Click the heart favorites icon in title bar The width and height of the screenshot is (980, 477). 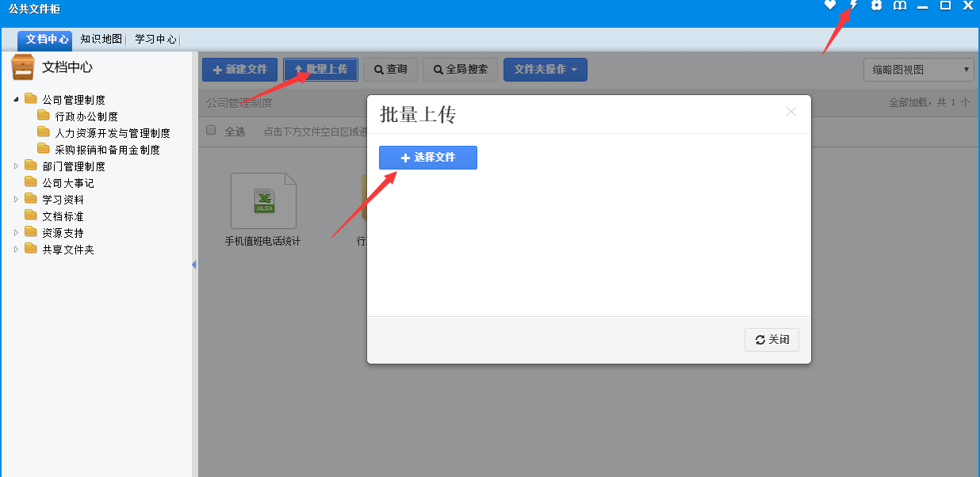pyautogui.click(x=830, y=6)
